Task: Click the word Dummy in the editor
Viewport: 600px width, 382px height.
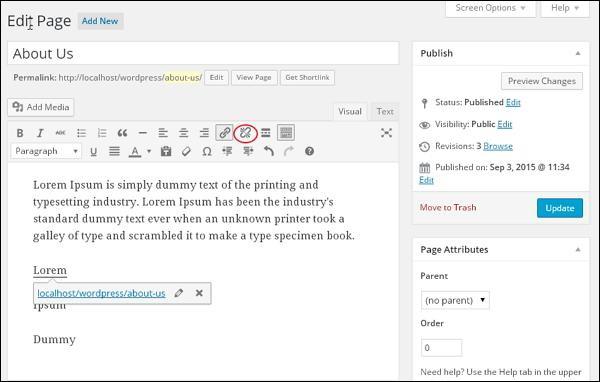Action: pos(54,340)
